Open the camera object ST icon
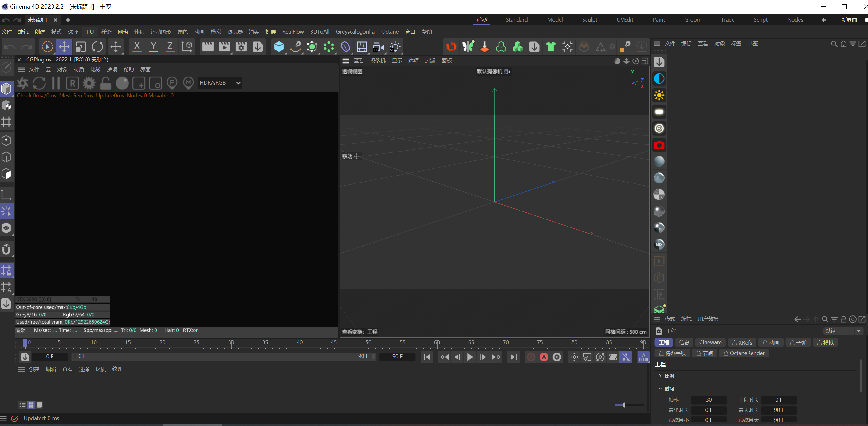Screen dimensions: 868x426 pyautogui.click(x=379, y=46)
